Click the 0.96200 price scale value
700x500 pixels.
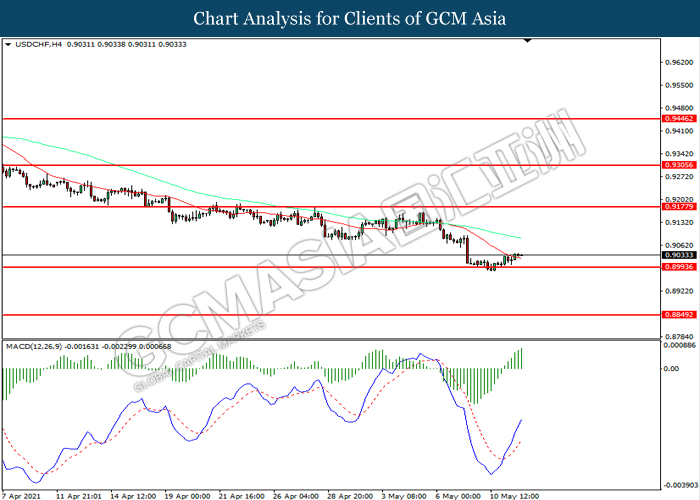[x=679, y=62]
